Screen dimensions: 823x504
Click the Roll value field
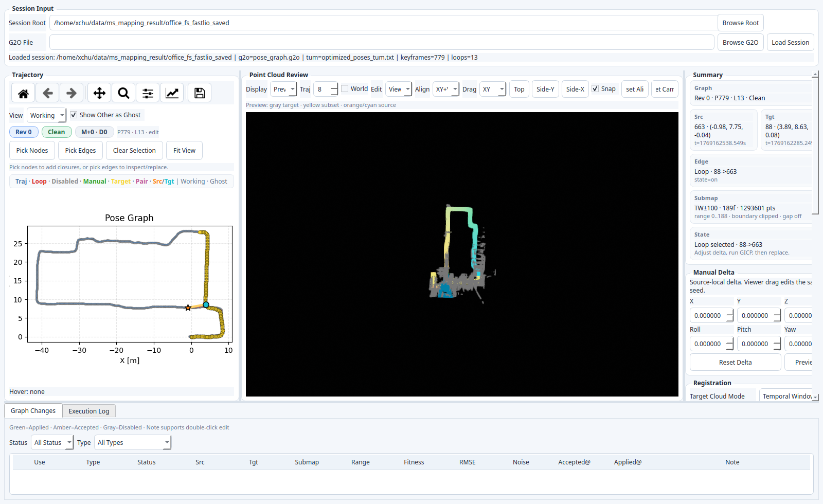pos(707,344)
